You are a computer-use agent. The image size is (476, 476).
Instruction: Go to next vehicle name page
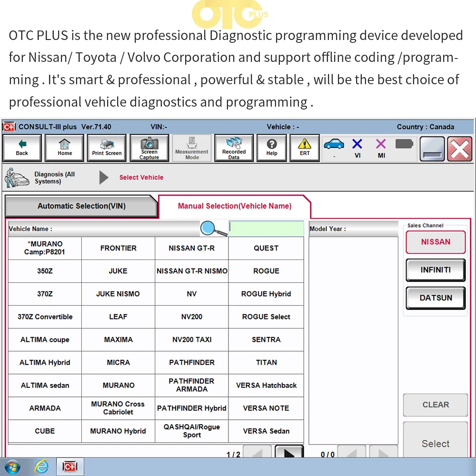point(289,452)
